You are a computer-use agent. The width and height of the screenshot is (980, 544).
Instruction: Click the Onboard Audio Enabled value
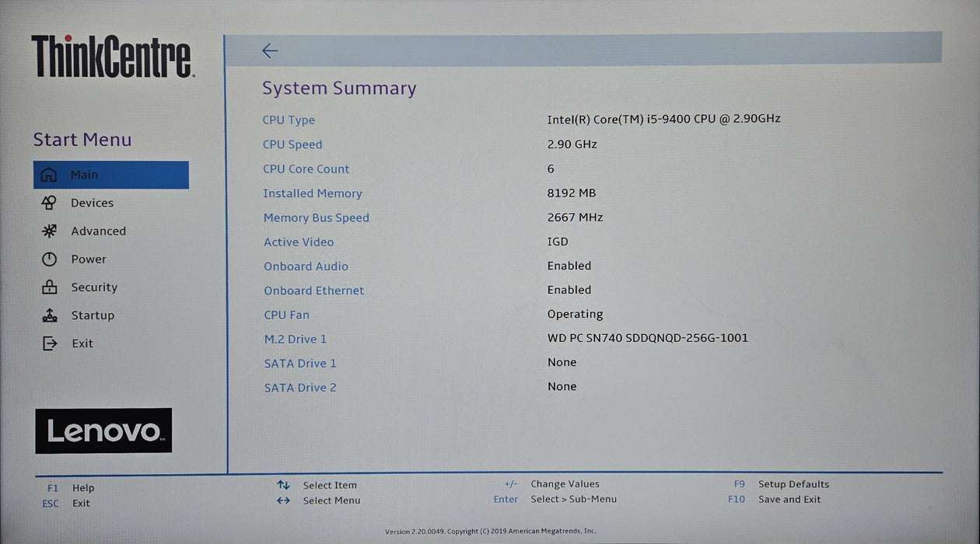(x=569, y=266)
